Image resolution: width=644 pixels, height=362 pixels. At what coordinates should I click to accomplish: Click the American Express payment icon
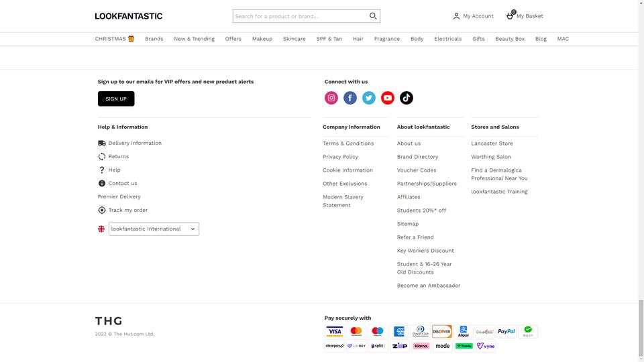click(399, 332)
